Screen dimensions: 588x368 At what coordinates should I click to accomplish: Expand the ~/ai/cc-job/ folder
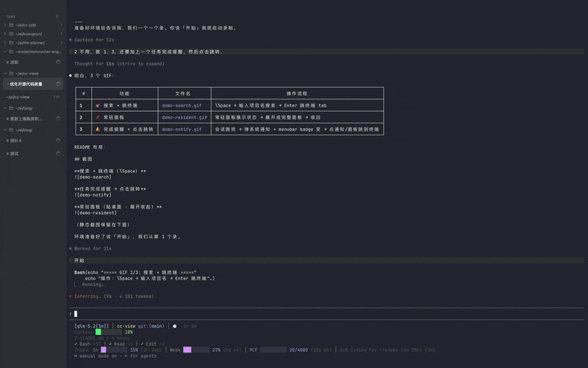(x=5, y=25)
